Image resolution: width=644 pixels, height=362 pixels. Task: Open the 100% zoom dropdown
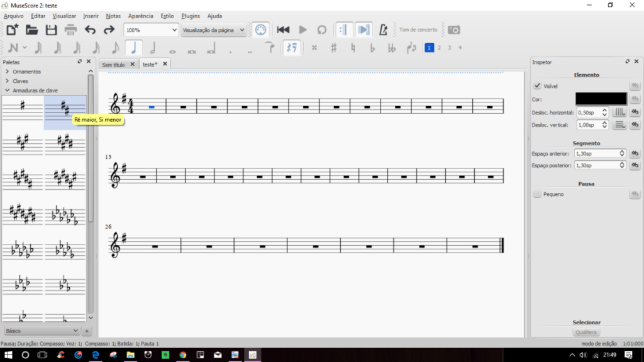(x=151, y=30)
